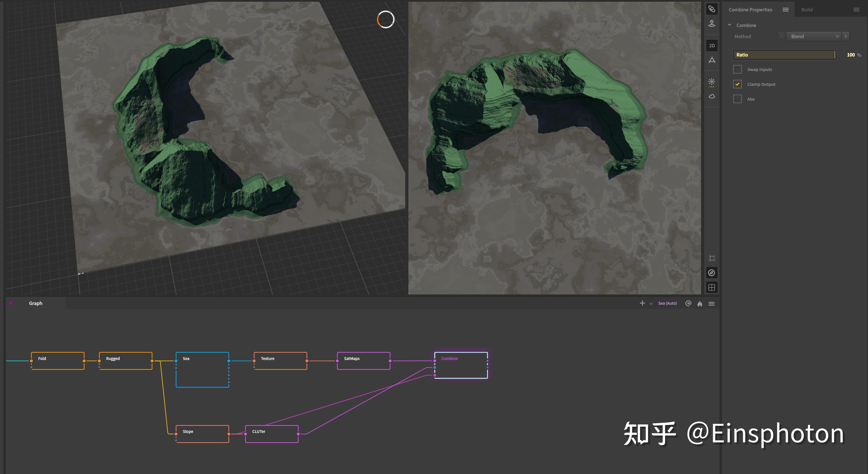
Task: Switch viewport to 2D mode
Action: click(711, 46)
